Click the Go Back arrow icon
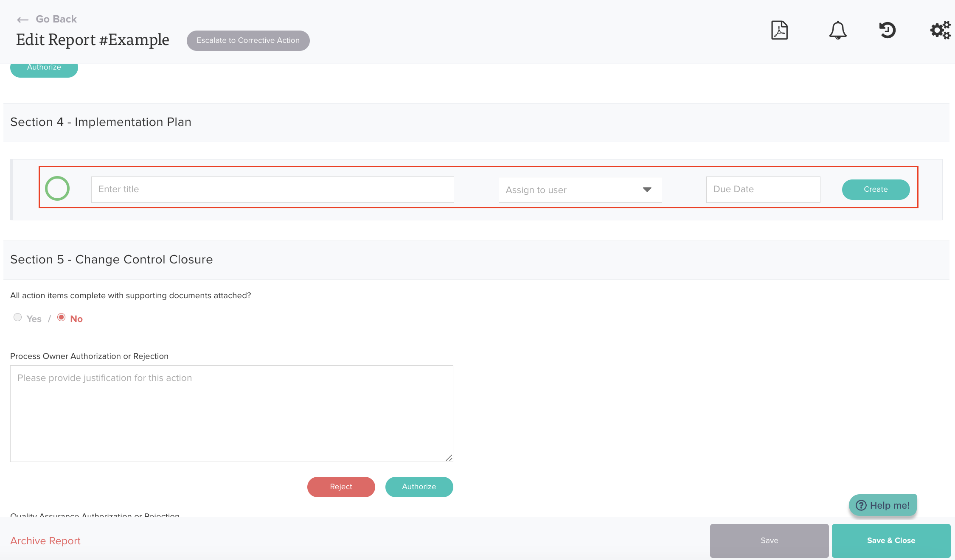 [x=22, y=20]
